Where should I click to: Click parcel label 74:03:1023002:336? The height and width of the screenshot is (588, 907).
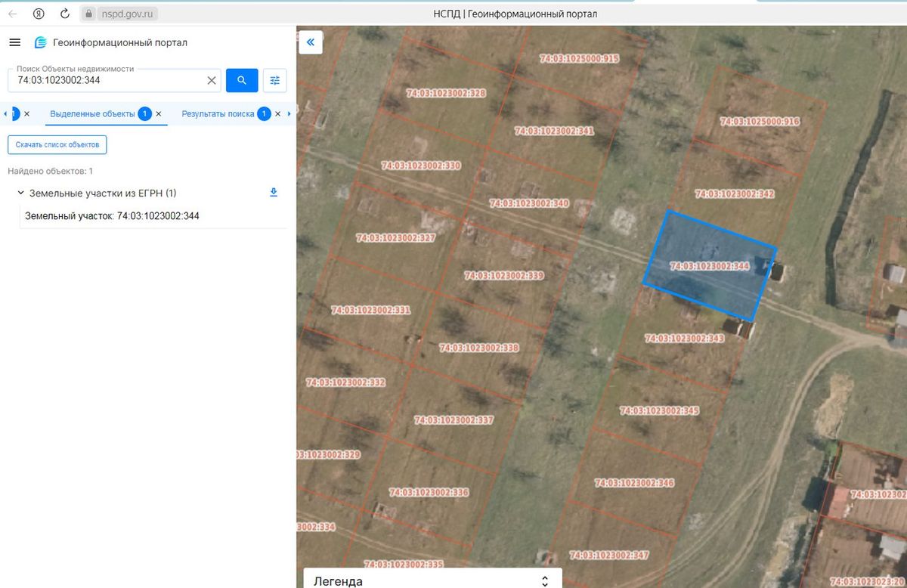(429, 493)
